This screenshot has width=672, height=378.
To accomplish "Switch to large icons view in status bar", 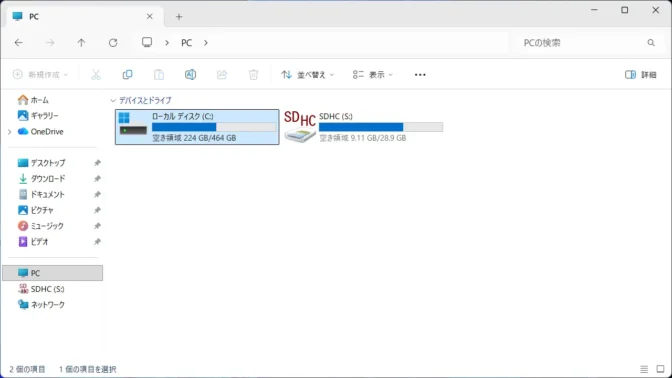I will [660, 369].
